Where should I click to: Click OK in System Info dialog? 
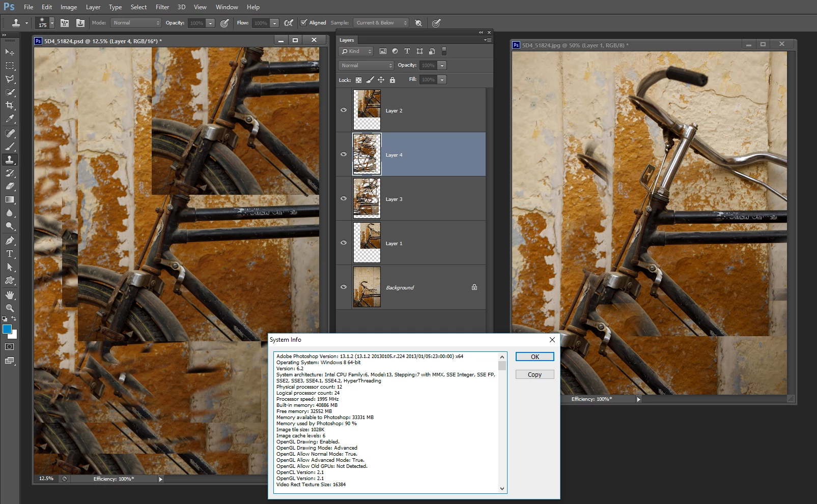coord(535,357)
